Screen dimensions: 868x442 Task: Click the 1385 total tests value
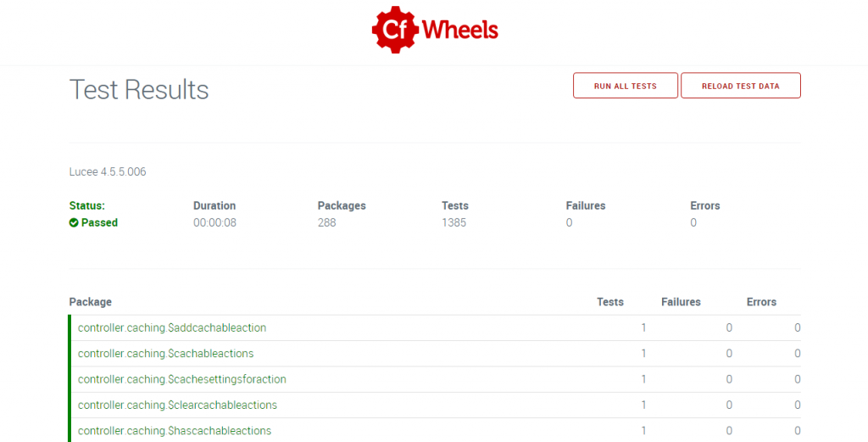[454, 222]
